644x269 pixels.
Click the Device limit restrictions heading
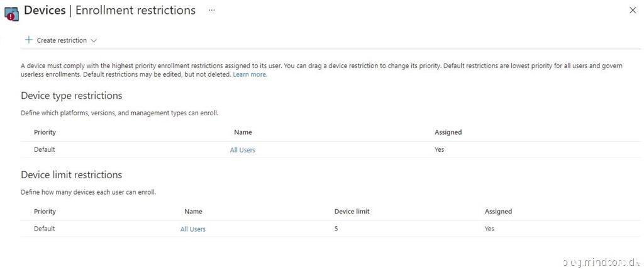click(x=71, y=175)
